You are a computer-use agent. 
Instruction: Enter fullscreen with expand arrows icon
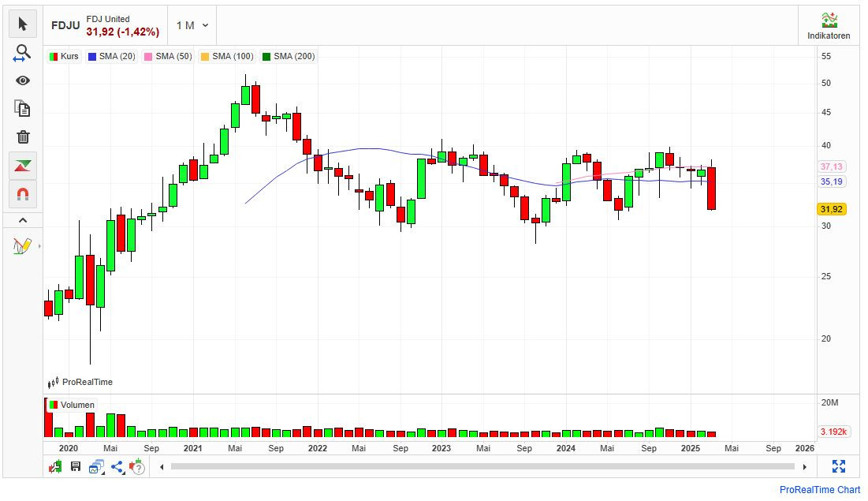(839, 466)
